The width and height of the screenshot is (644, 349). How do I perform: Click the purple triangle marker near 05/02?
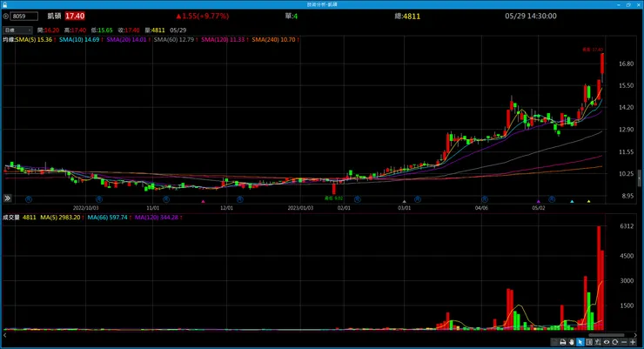click(x=539, y=201)
